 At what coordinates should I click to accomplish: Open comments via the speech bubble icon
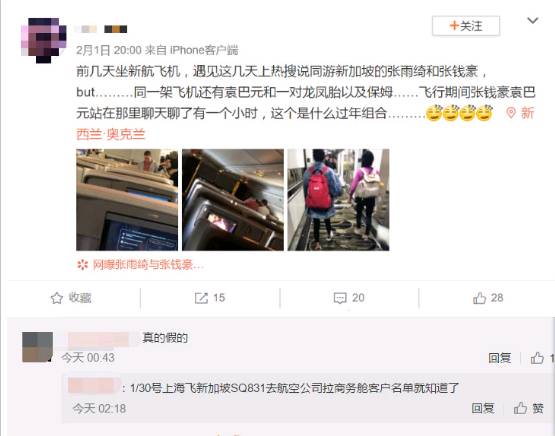tap(340, 298)
